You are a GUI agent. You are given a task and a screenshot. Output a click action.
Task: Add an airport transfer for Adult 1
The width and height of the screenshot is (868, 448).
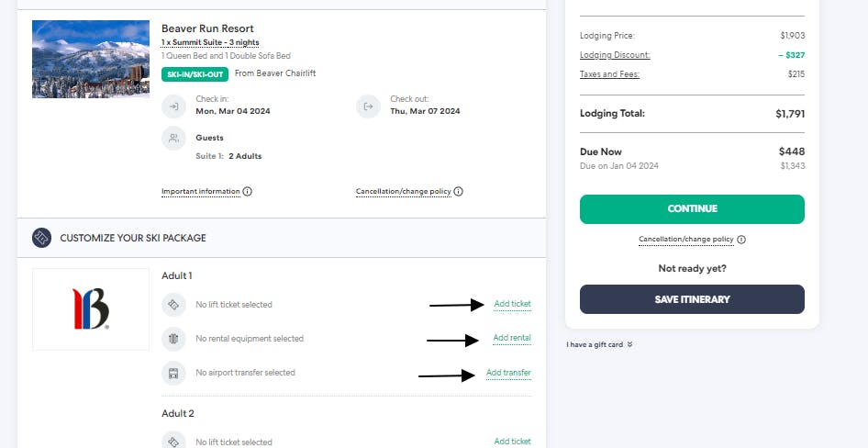508,373
